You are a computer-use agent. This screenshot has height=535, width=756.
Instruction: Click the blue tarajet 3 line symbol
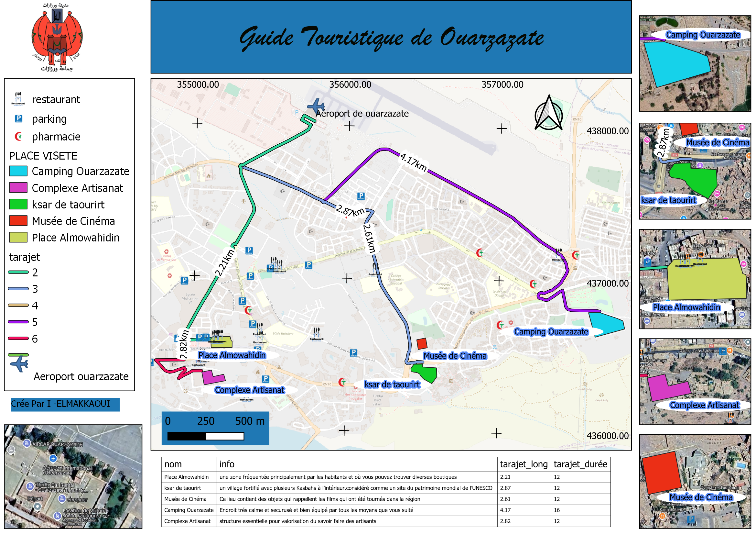click(x=18, y=289)
